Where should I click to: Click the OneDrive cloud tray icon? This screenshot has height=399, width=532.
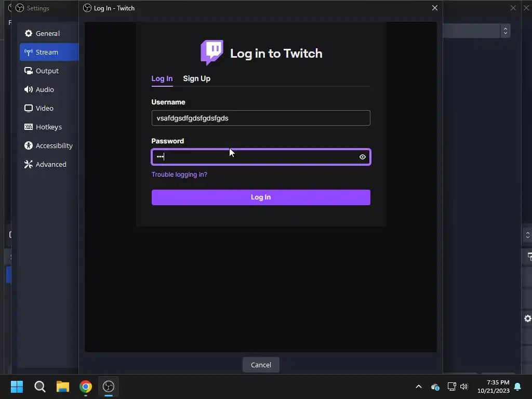(435, 387)
